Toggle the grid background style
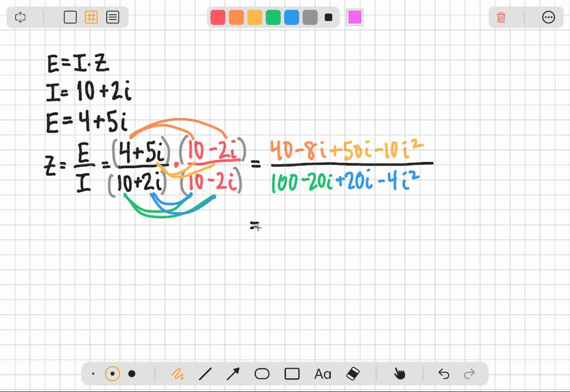This screenshot has width=570, height=392. click(x=91, y=17)
